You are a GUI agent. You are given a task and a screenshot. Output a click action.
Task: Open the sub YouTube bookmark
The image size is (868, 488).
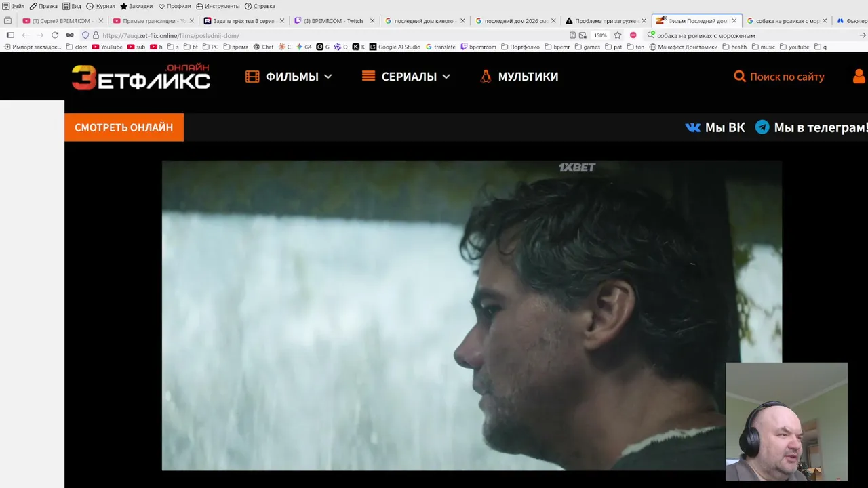coord(136,47)
